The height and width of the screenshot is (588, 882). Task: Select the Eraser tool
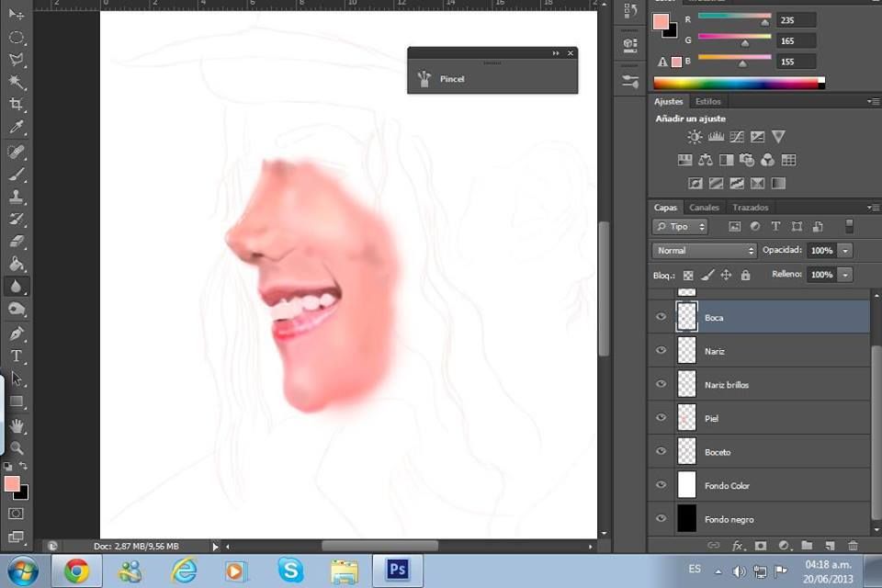coord(17,242)
